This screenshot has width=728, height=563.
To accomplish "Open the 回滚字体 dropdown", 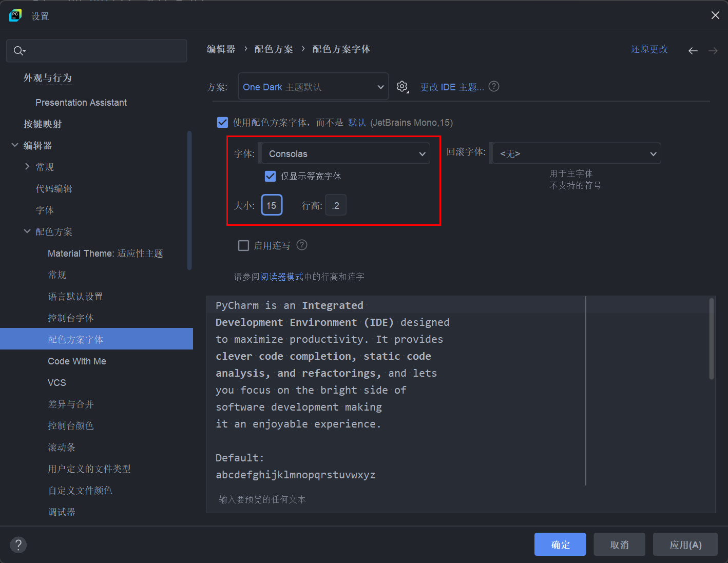I will 576,153.
